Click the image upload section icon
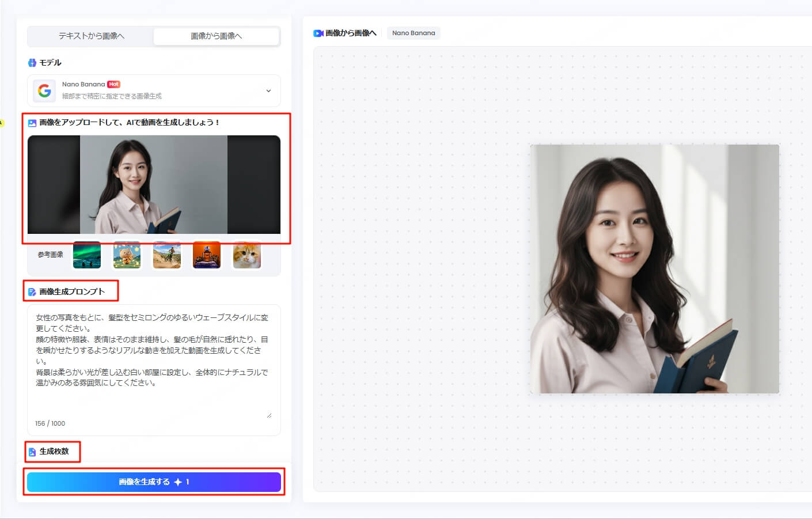812x519 pixels. coord(32,123)
